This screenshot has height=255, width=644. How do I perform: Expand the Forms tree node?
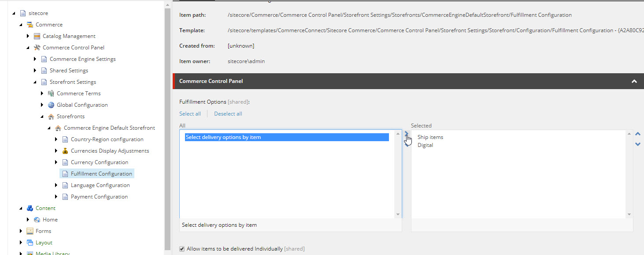(21, 231)
